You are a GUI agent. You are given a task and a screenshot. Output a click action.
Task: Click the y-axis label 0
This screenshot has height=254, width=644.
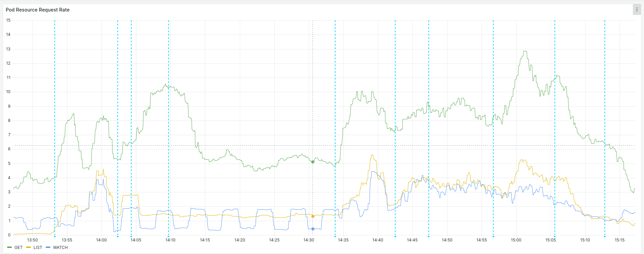pos(9,235)
